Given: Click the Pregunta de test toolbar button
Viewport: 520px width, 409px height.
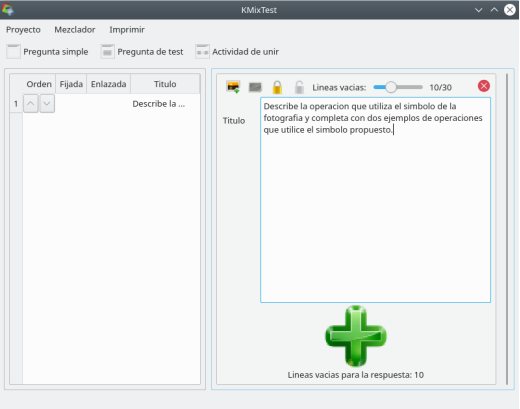Looking at the screenshot, I should [142, 52].
